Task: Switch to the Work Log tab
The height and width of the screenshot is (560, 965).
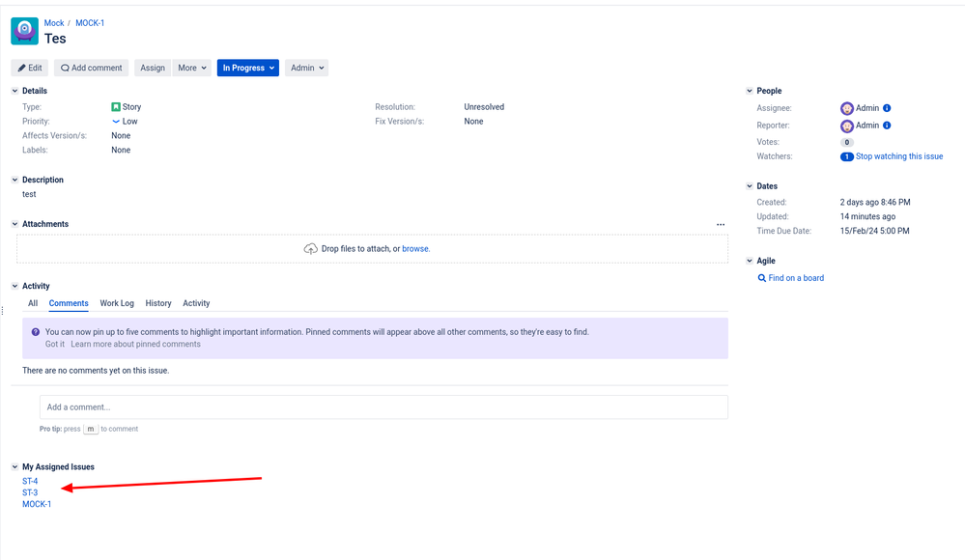Action: (117, 303)
